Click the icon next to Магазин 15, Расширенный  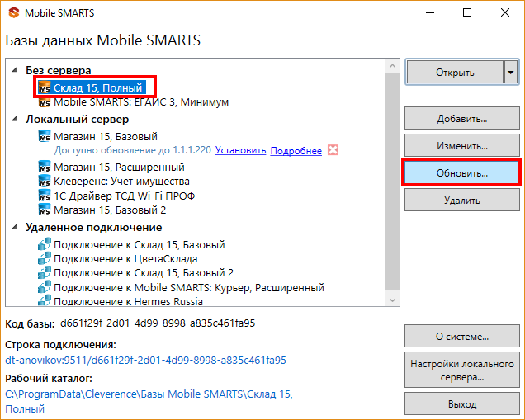point(45,167)
